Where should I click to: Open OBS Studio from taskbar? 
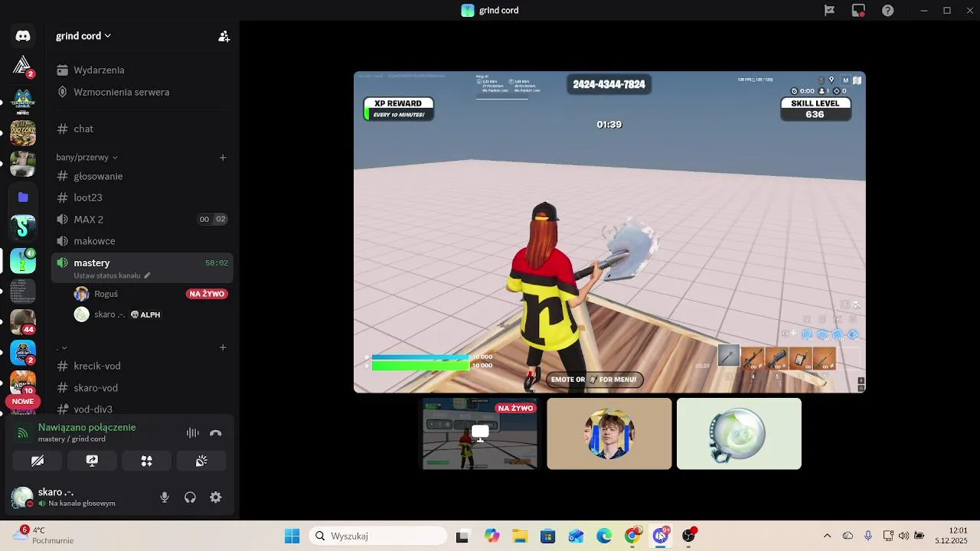(x=689, y=536)
